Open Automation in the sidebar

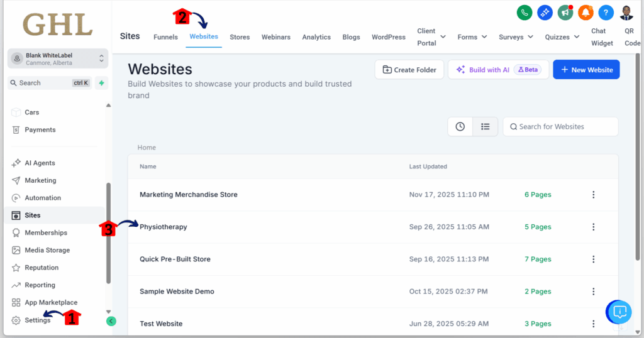click(x=43, y=198)
